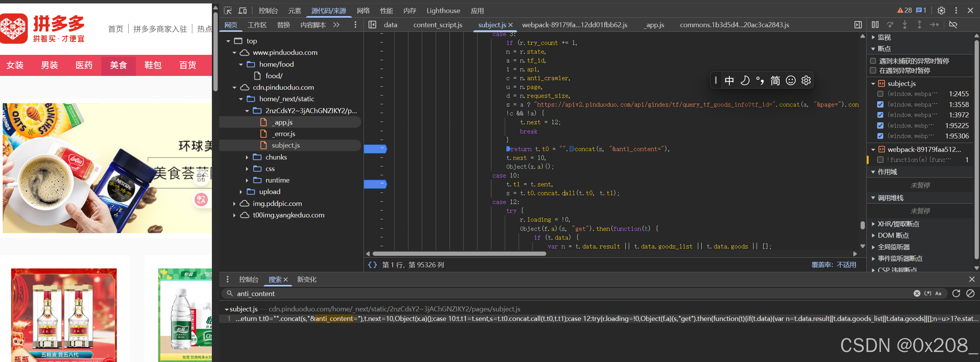Expand the 监视 watch section

pyautogui.click(x=873, y=37)
